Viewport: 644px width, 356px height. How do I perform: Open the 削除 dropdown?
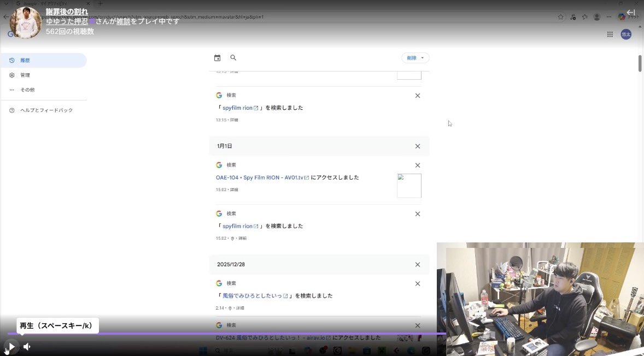coord(415,58)
